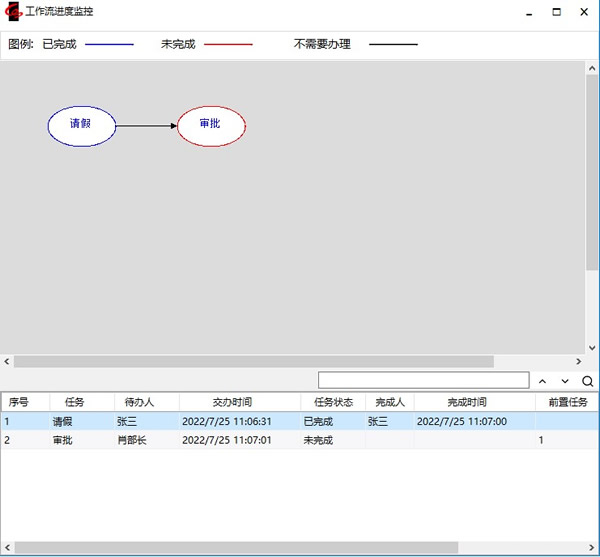Select the 审批 workflow node

point(211,125)
